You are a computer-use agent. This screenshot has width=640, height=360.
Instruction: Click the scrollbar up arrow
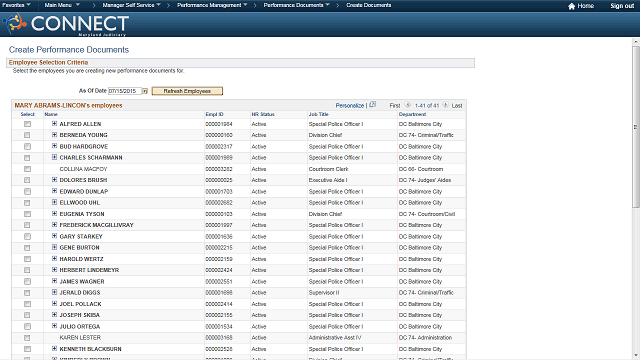636,42
